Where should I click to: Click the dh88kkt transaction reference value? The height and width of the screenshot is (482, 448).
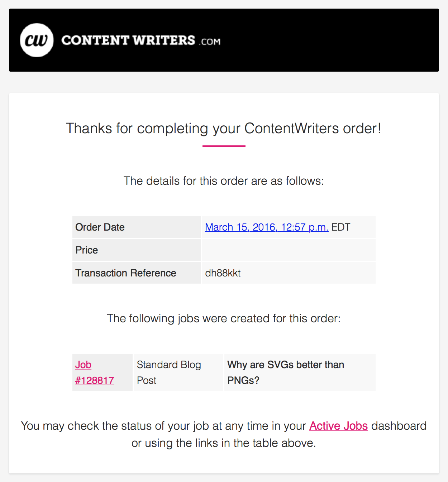point(223,273)
